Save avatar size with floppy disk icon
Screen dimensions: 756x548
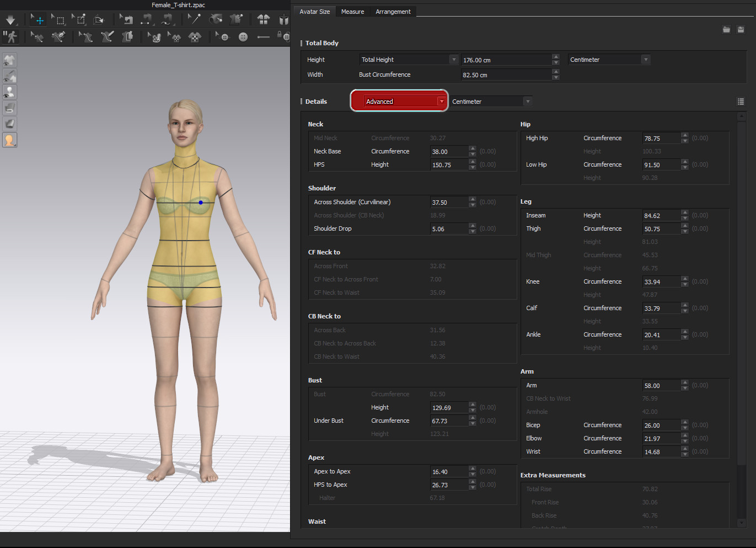pyautogui.click(x=741, y=29)
